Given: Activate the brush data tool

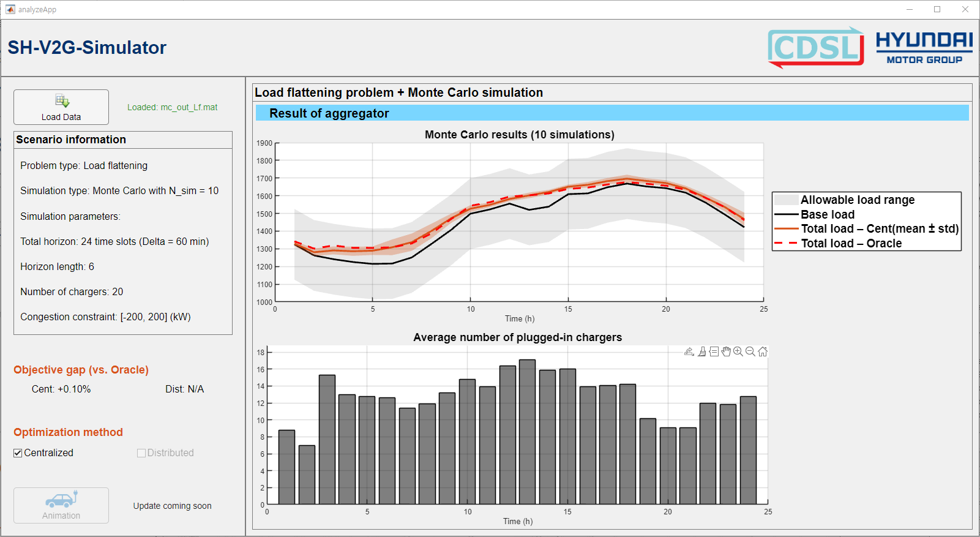Looking at the screenshot, I should [x=702, y=351].
